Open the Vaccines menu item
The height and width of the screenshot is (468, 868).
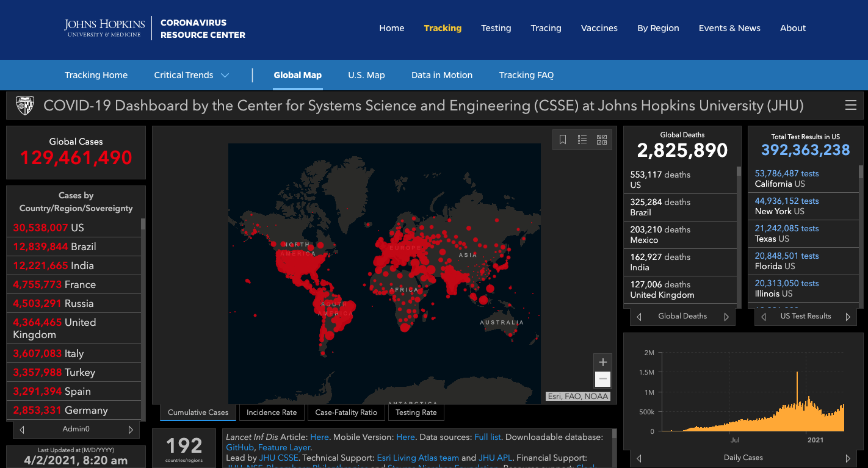click(x=599, y=28)
